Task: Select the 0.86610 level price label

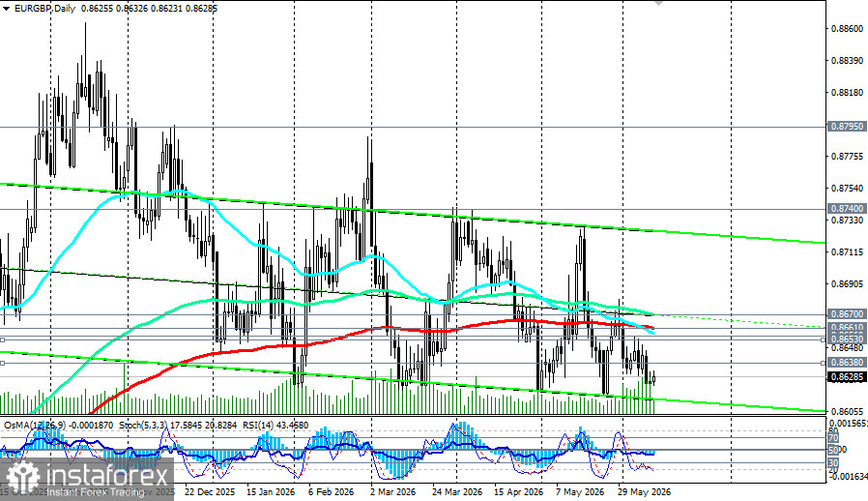Action: tap(847, 328)
